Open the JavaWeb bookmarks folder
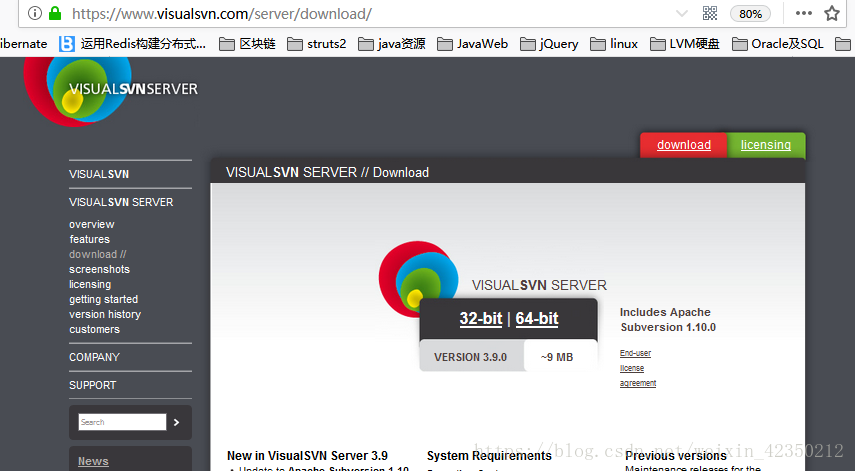Image resolution: width=855 pixels, height=471 pixels. pos(472,44)
